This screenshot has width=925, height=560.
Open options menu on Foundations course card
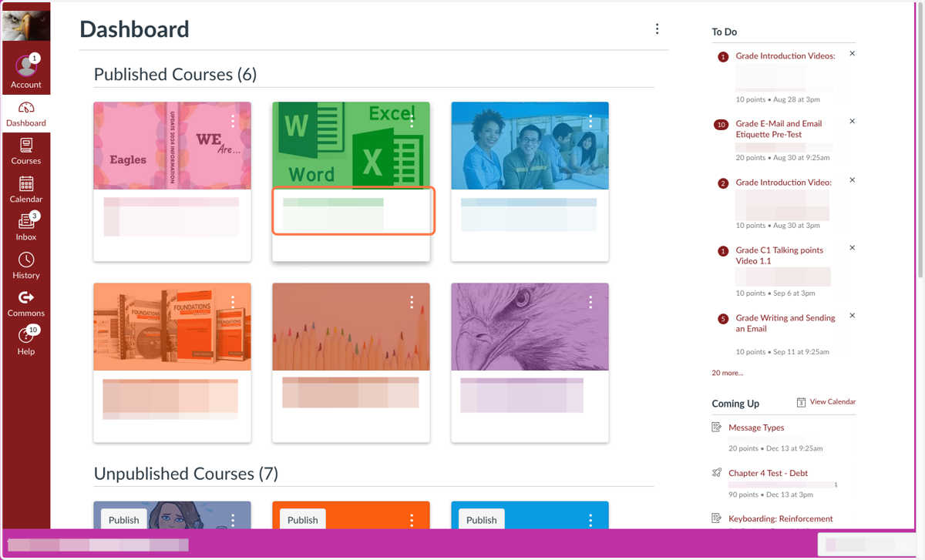233,302
